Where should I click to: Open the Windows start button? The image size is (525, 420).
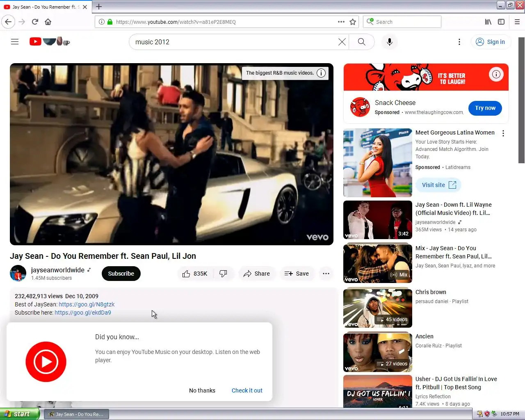click(x=20, y=414)
